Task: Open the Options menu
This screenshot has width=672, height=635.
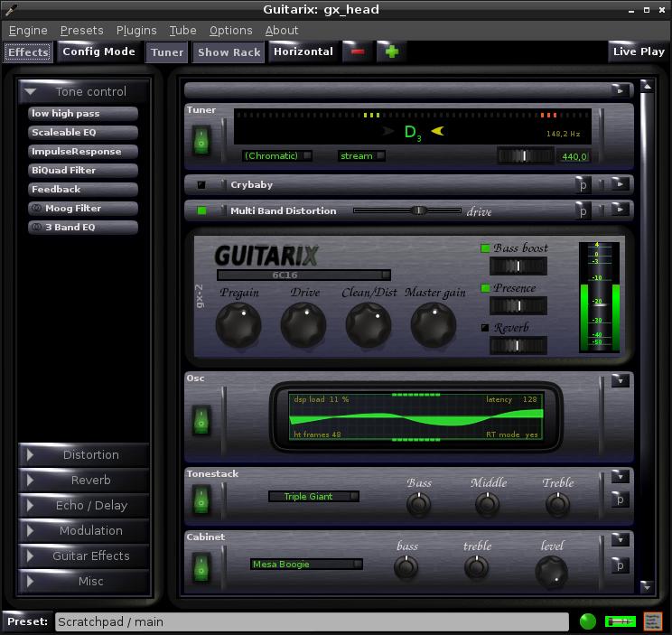Action: pos(230,31)
